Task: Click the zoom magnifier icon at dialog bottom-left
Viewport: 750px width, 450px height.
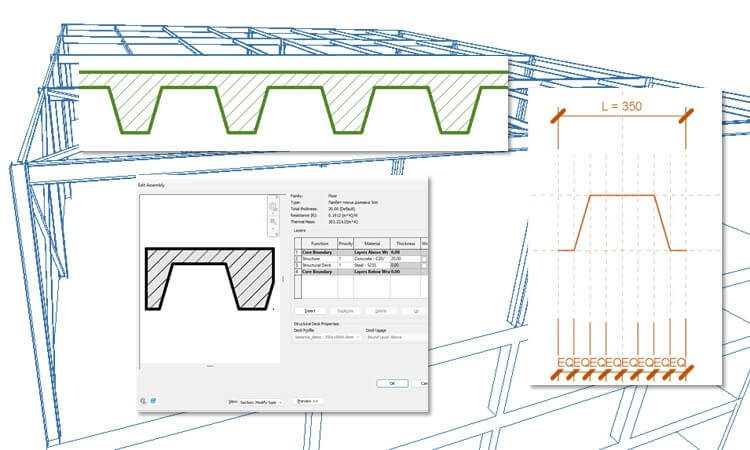Action: (x=145, y=401)
